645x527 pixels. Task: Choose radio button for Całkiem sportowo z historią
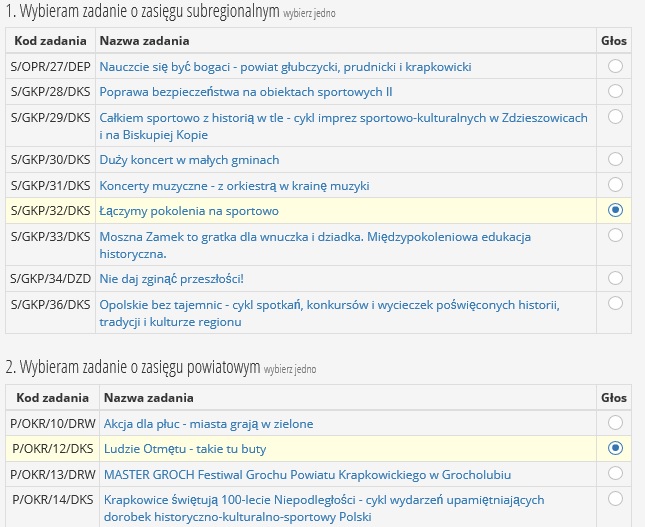(615, 117)
